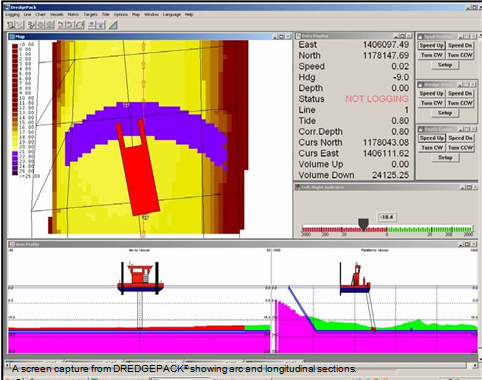The width and height of the screenshot is (482, 380).
Task: Click Speed Dn in Dredge driver window
Action: [x=460, y=93]
